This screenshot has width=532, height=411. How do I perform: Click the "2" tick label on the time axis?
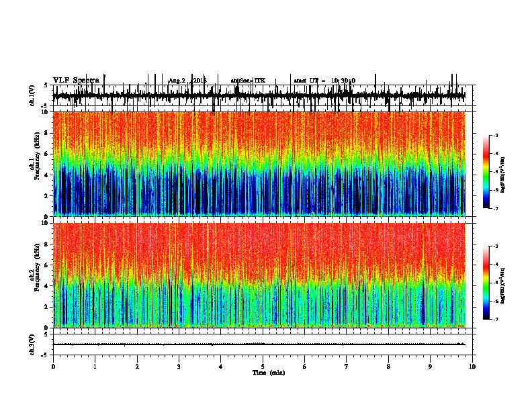137,367
